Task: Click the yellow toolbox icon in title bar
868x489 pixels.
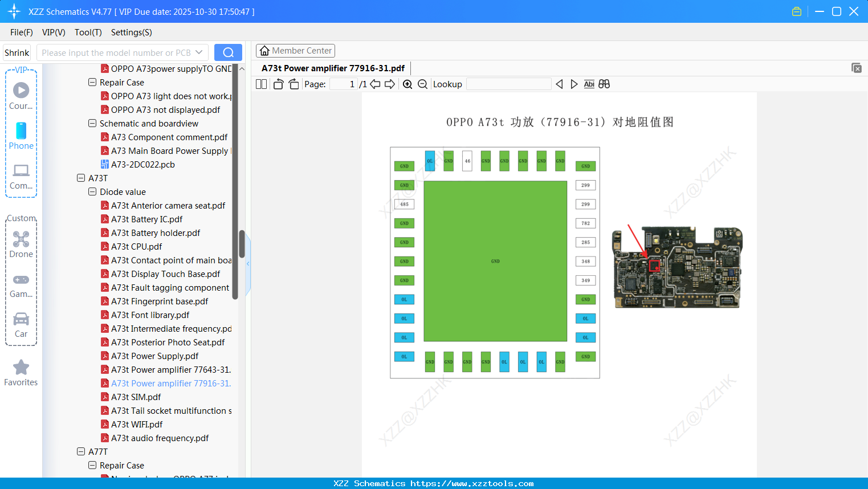Action: [x=797, y=11]
